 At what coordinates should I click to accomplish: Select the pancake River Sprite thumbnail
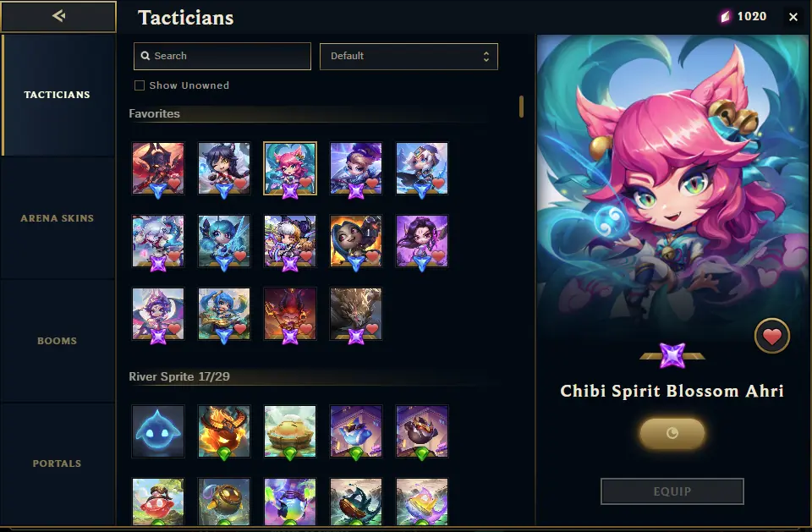[x=290, y=431]
